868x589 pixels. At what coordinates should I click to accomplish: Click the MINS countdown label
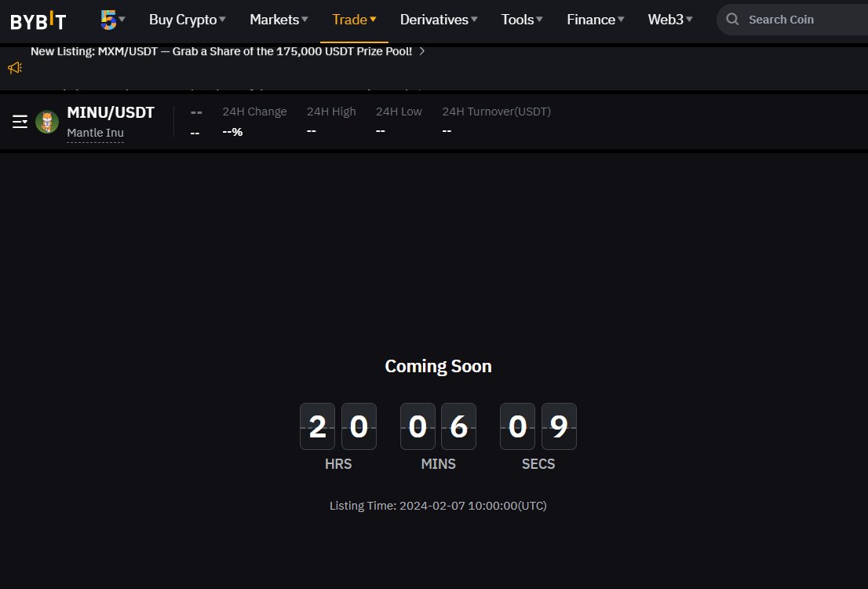[x=439, y=464]
